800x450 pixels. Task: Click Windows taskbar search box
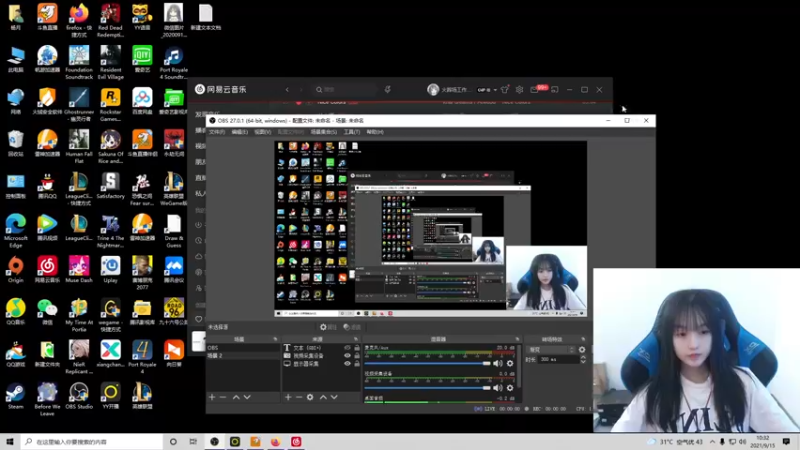click(x=92, y=442)
